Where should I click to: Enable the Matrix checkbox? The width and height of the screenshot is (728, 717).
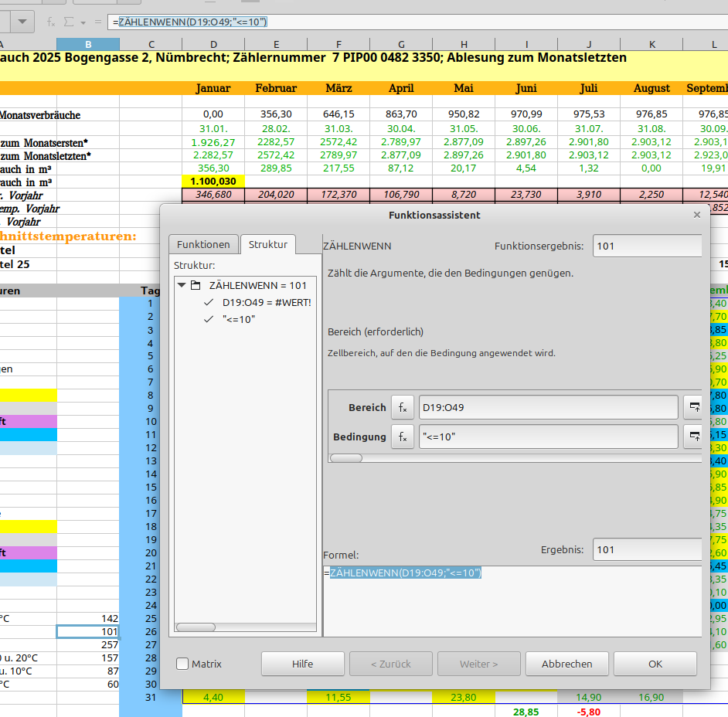click(182, 664)
